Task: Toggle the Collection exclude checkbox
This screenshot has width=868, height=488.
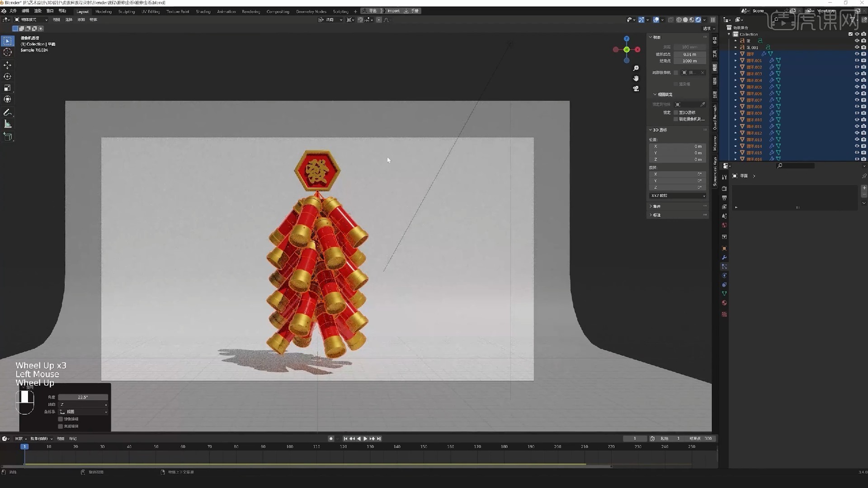Action: point(850,34)
